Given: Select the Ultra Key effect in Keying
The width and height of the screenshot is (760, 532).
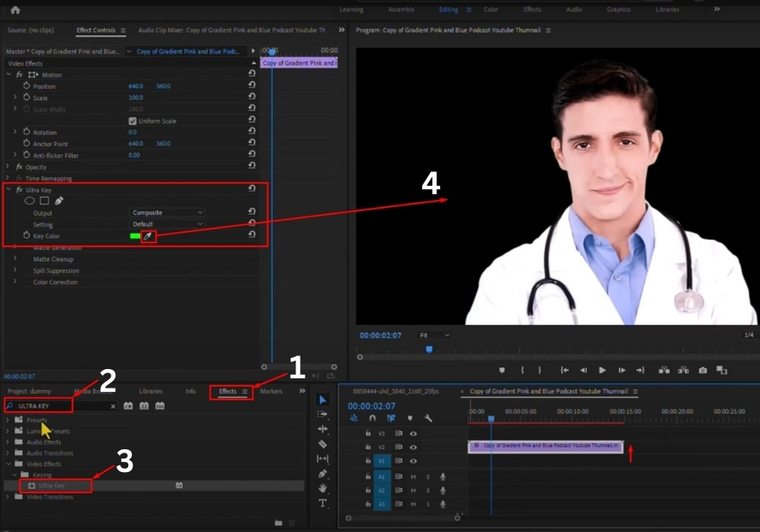Looking at the screenshot, I should pyautogui.click(x=52, y=486).
